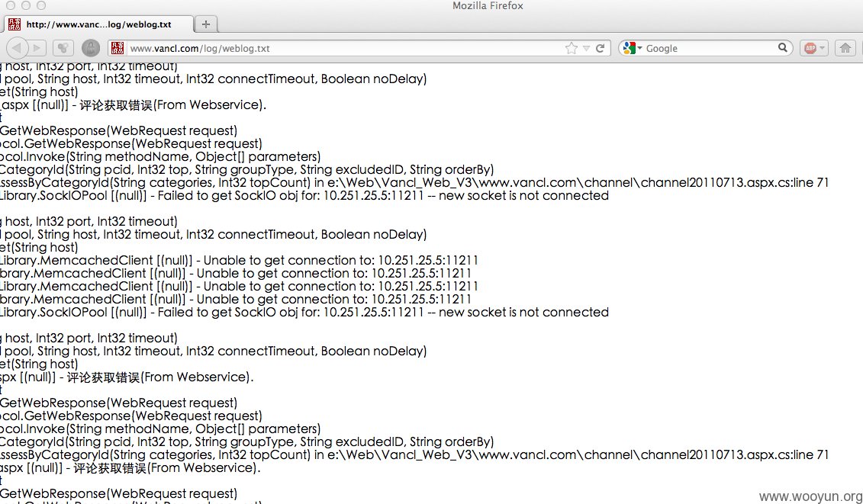Select the weblog.txt tab
The height and width of the screenshot is (504, 863).
[x=99, y=24]
